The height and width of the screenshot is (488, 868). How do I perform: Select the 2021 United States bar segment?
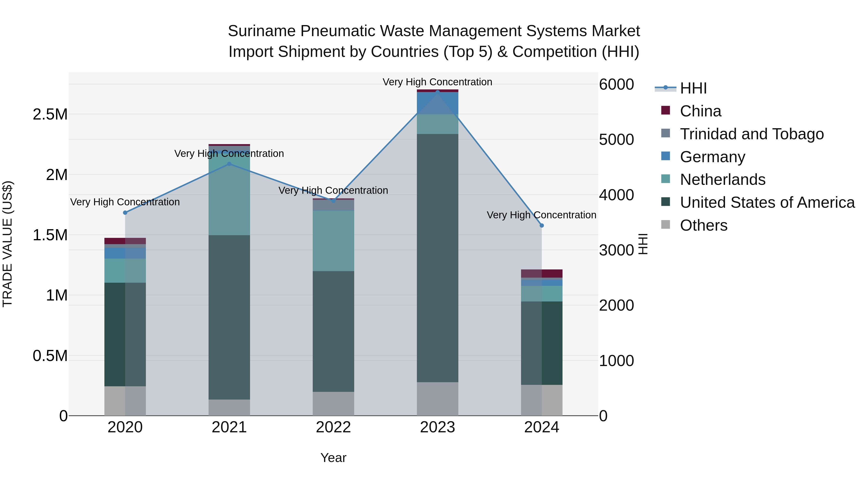[229, 317]
